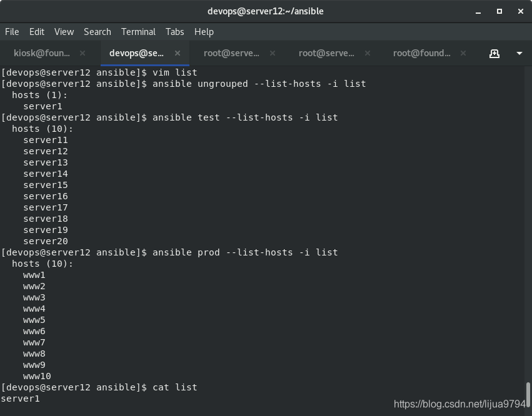Click the server18 output line

coord(46,219)
